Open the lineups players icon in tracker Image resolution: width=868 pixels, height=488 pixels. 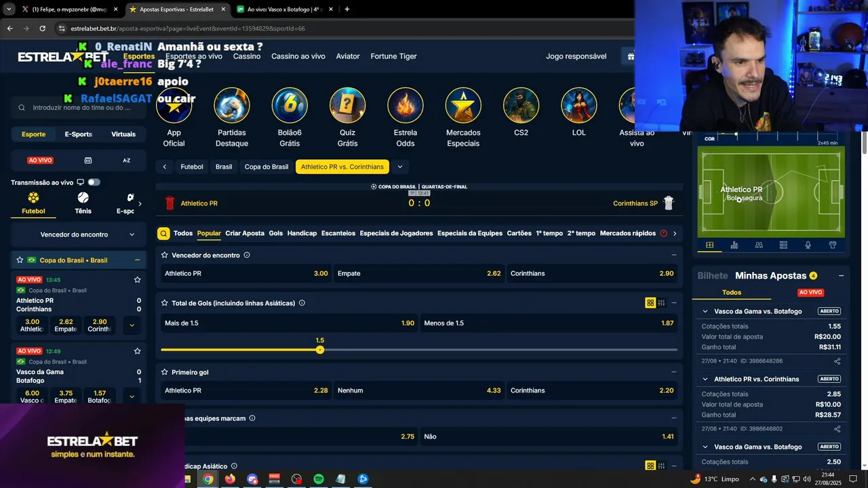(759, 245)
